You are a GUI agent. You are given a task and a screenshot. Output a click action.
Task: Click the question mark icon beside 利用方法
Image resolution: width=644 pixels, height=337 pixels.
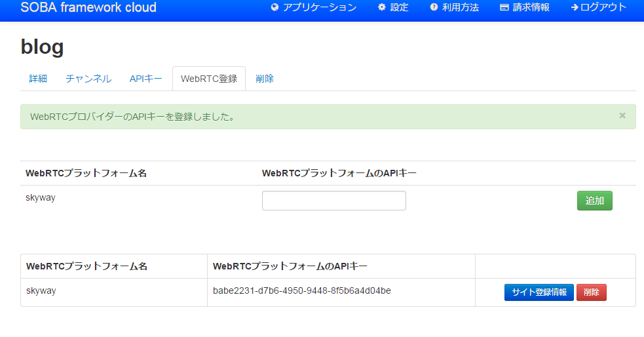[x=434, y=7]
